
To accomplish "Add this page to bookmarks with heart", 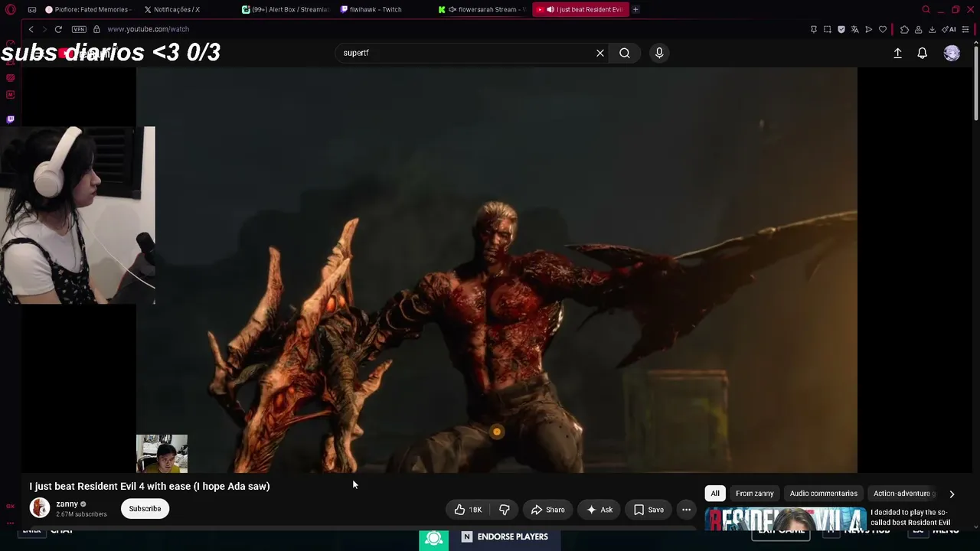I will point(882,29).
